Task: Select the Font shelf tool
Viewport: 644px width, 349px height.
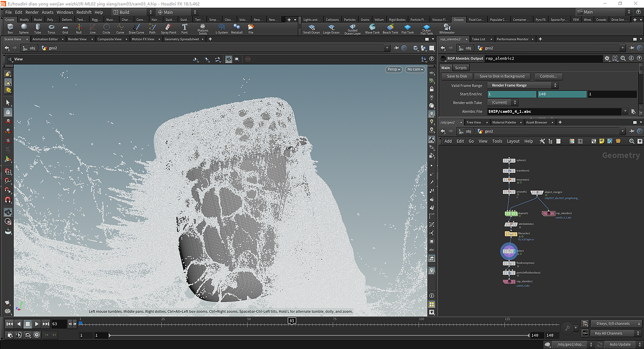Action: tap(185, 28)
